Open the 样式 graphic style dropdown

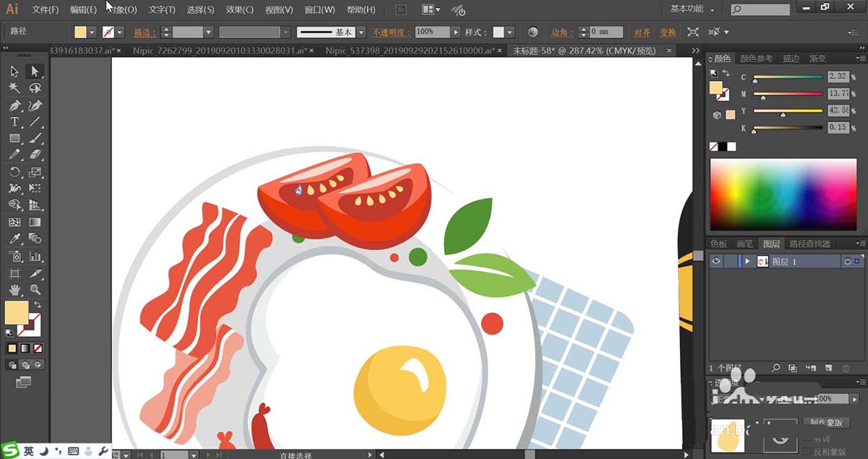(x=510, y=33)
